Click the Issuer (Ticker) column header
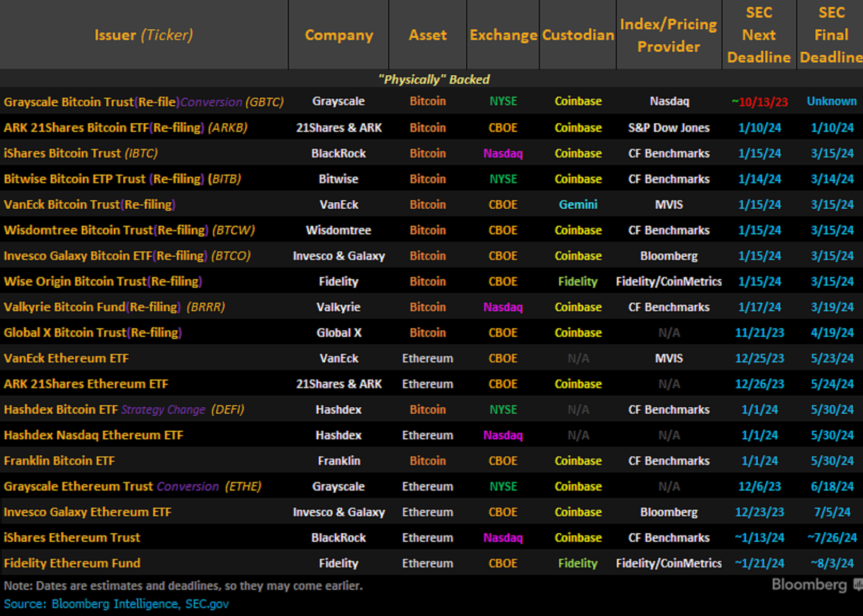 [x=144, y=35]
